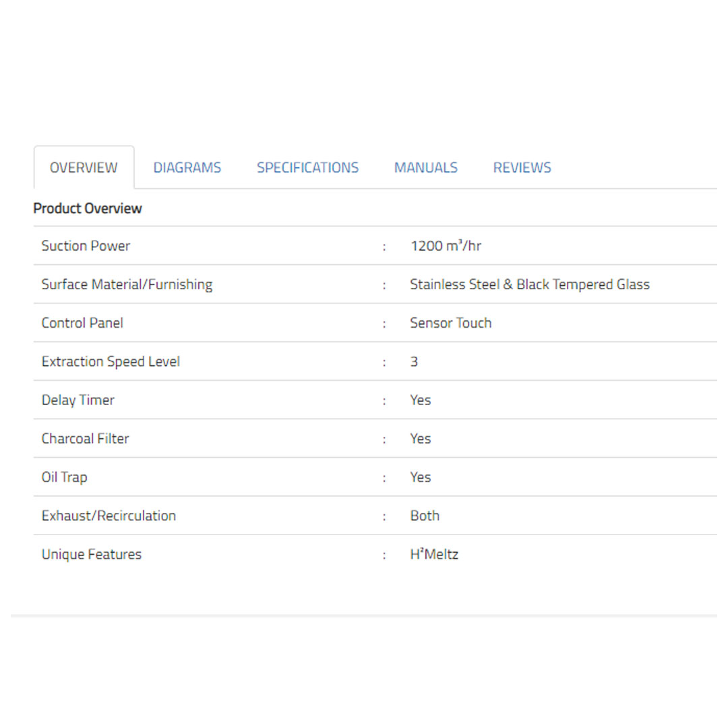Click the Delay Timer row label
The image size is (728, 728).
click(78, 400)
